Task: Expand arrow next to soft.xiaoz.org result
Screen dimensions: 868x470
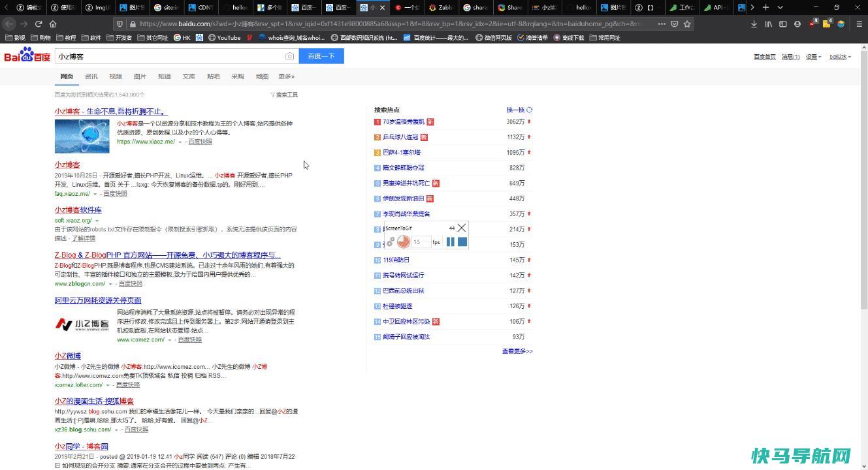Action: coord(97,221)
